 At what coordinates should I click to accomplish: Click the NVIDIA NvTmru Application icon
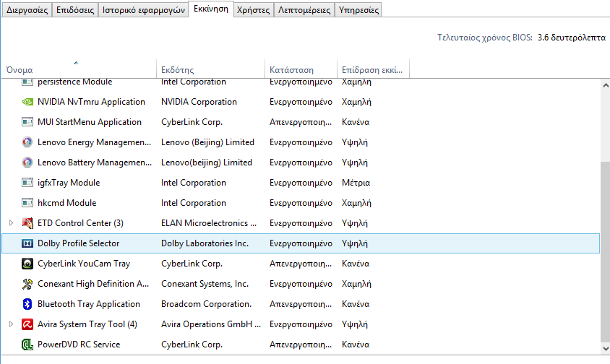pyautogui.click(x=27, y=102)
